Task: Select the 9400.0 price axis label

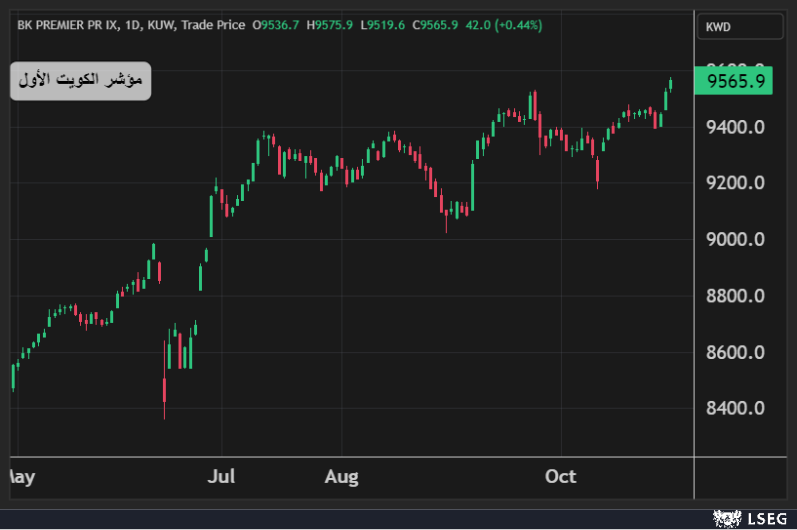Action: click(x=735, y=127)
